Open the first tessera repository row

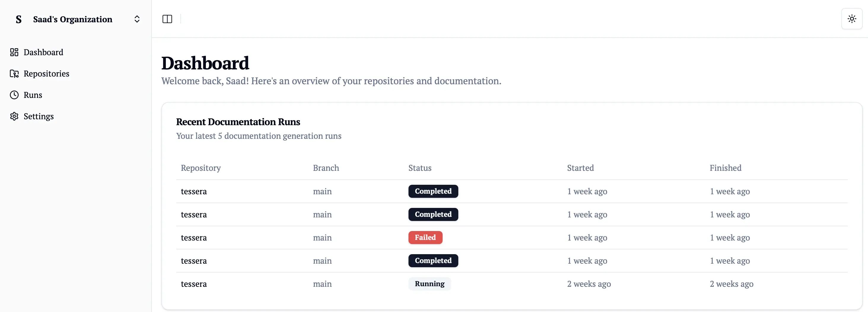point(194,191)
